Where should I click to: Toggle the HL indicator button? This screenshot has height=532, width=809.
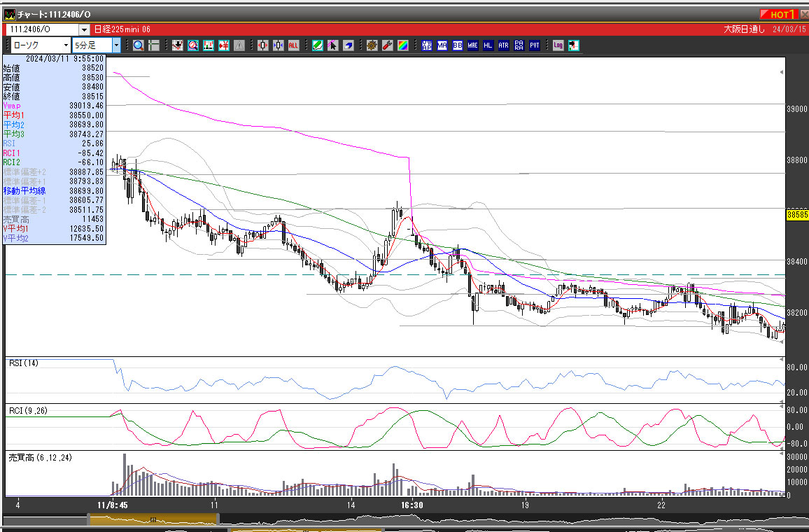488,45
